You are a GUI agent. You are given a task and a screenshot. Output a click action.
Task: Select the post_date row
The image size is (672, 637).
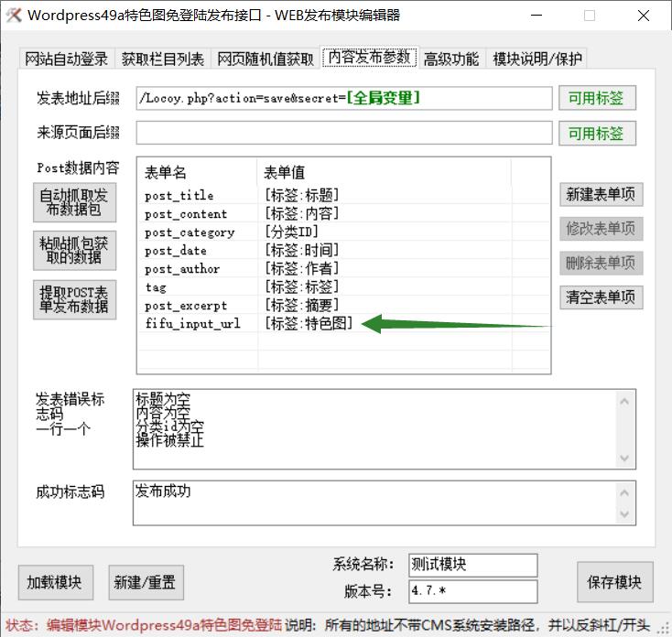(343, 250)
